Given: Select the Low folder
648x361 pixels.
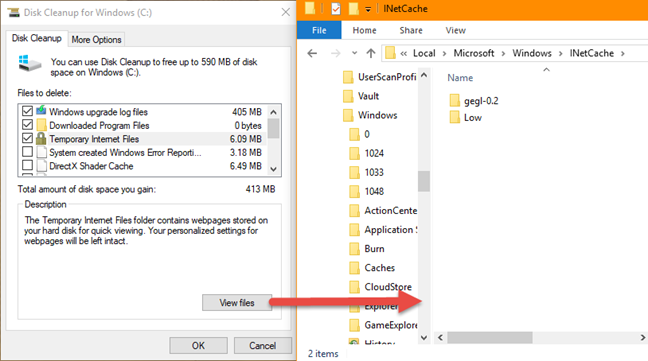Looking at the screenshot, I should [x=465, y=118].
